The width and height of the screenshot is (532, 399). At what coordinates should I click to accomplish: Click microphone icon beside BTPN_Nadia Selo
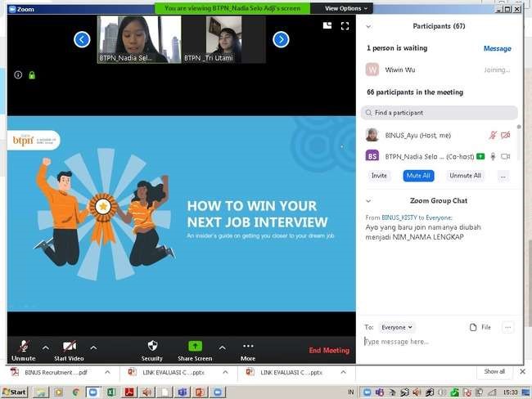point(493,156)
